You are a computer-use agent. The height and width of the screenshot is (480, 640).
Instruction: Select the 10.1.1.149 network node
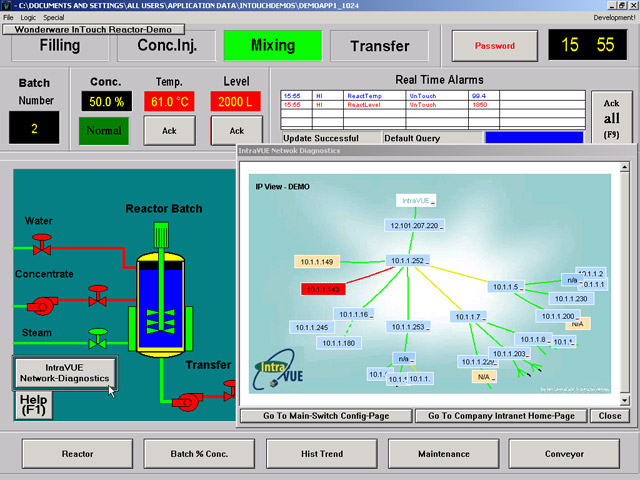317,262
